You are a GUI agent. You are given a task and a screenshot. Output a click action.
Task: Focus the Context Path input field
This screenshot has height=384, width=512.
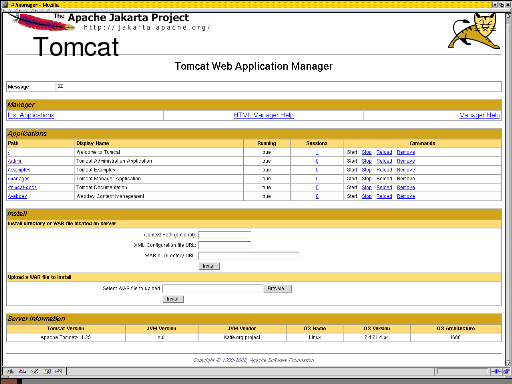click(x=225, y=235)
